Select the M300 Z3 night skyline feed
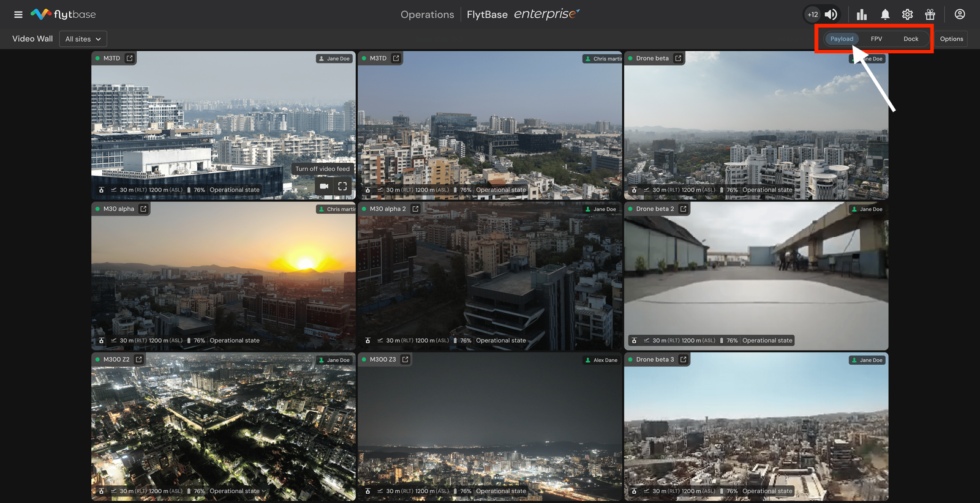Screen dimensions: 980x503 tap(490, 427)
